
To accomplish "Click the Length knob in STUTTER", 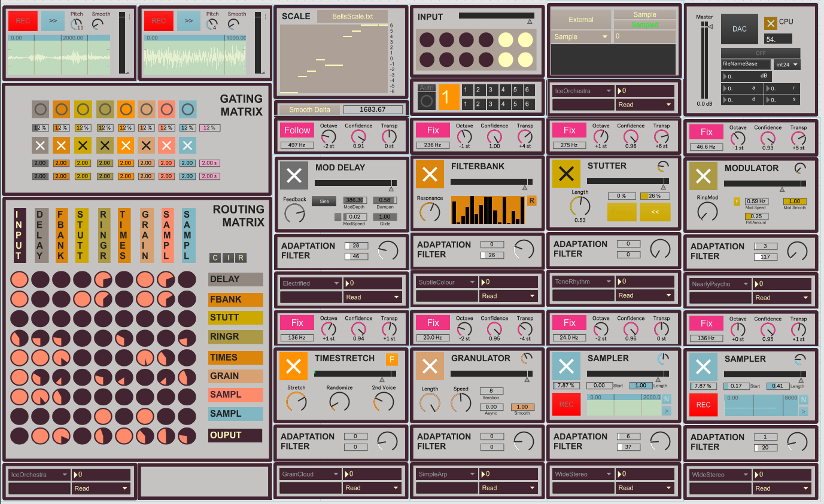I will point(580,206).
